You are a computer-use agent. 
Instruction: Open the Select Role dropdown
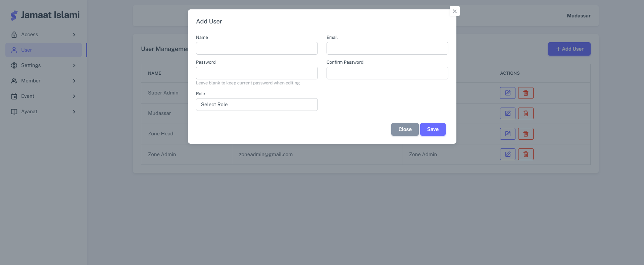pos(257,105)
